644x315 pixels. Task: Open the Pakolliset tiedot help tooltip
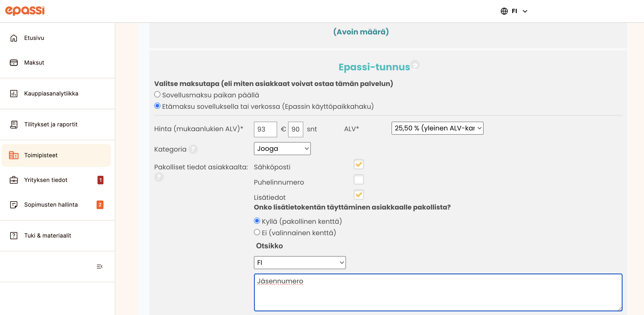[159, 177]
